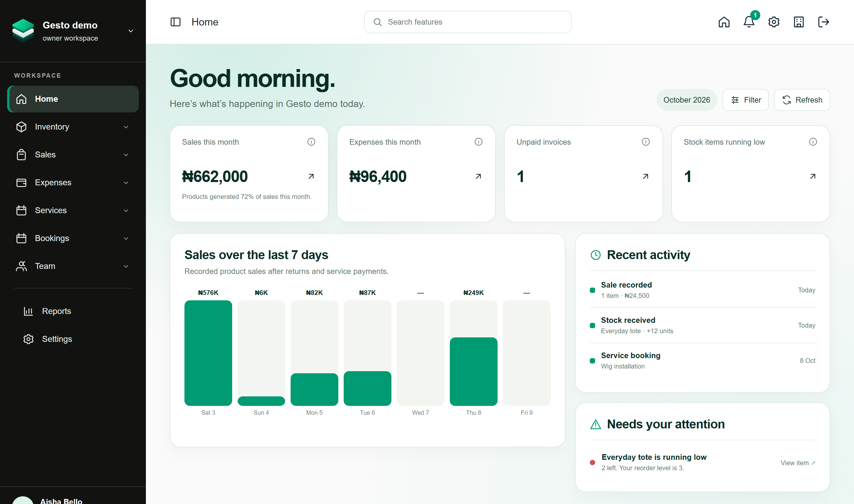Click the logout icon
The width and height of the screenshot is (854, 504).
(823, 22)
